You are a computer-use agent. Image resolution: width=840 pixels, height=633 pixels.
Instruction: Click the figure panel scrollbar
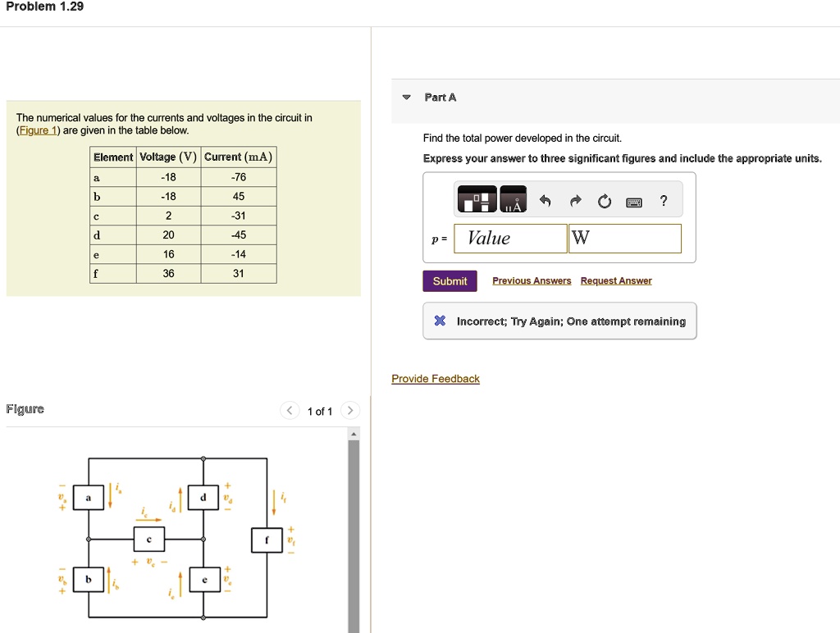354,525
